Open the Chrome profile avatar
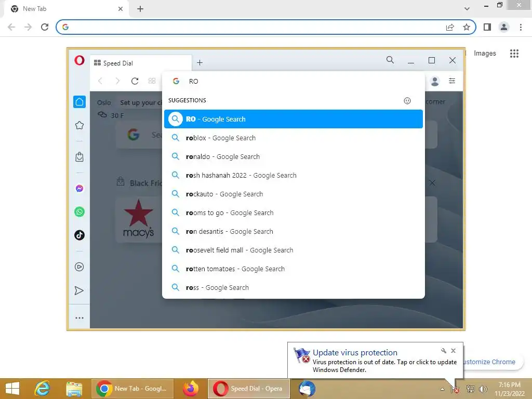 504,27
